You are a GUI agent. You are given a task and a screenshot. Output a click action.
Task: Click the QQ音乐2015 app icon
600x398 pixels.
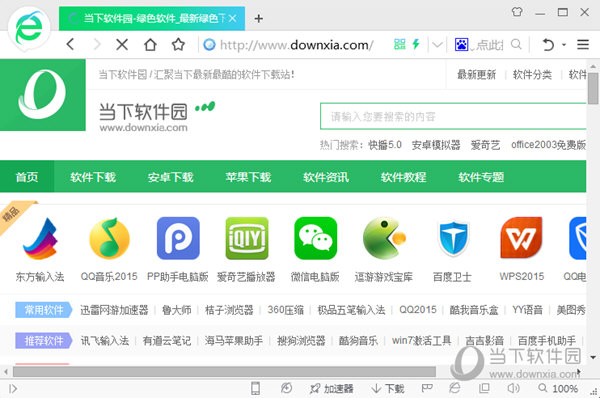(109, 238)
